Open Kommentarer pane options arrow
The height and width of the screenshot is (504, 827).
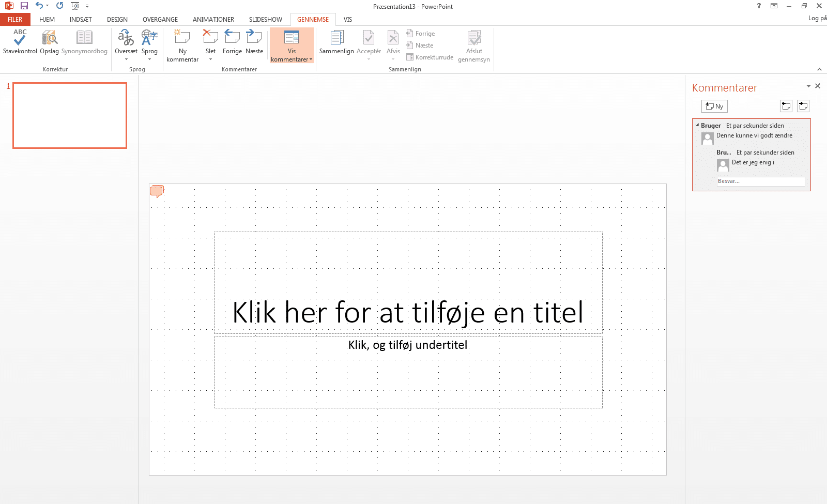pos(808,86)
